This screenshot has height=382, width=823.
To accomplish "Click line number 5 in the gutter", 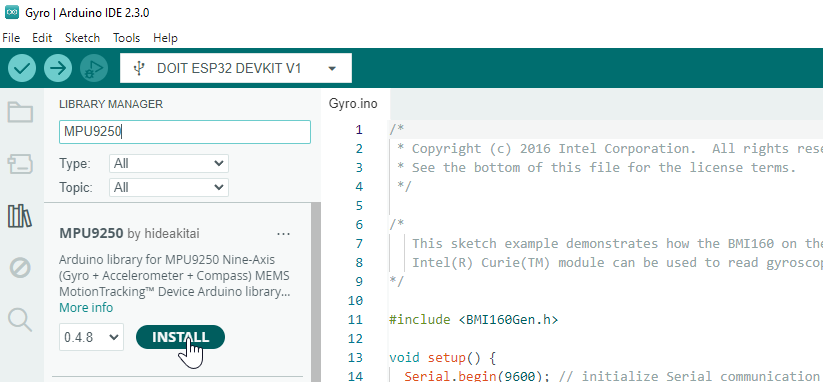I will pyautogui.click(x=359, y=206).
